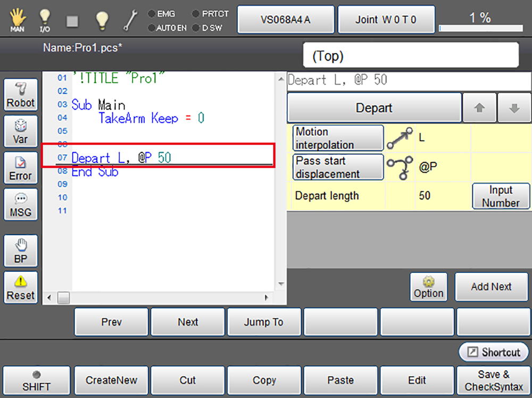Click the wrench tool icon
532x398 pixels.
(x=130, y=20)
